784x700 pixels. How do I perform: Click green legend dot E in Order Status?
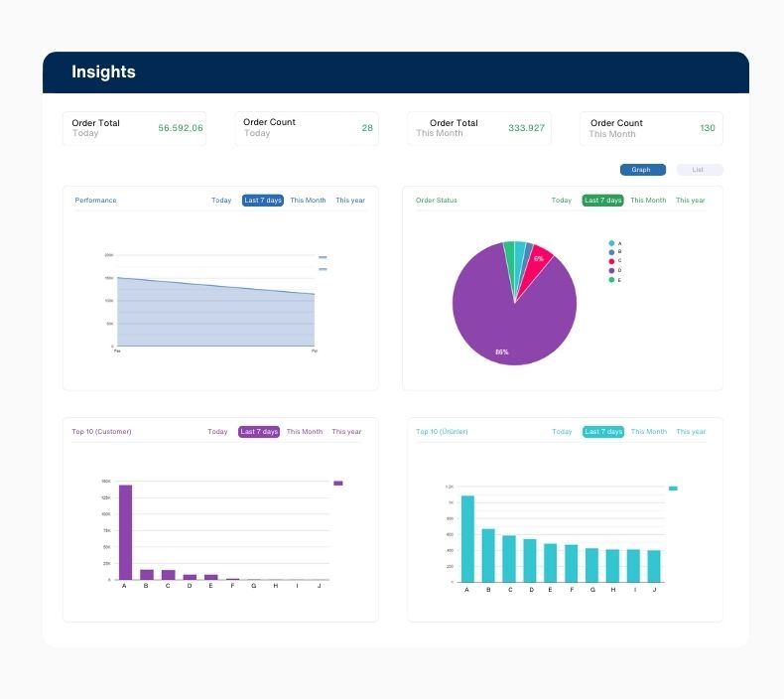tap(611, 280)
